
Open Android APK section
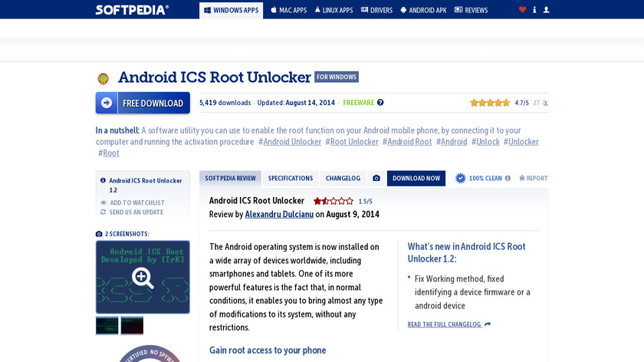(x=423, y=10)
